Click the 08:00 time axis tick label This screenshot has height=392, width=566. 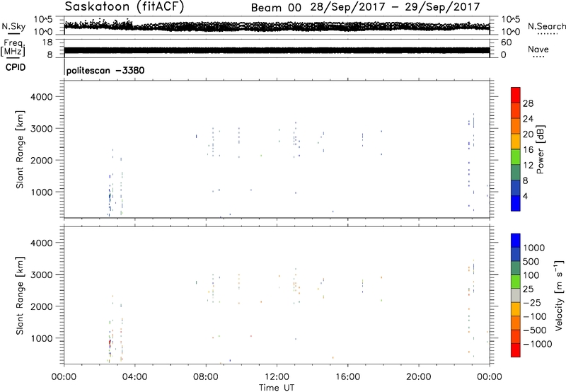tap(206, 377)
